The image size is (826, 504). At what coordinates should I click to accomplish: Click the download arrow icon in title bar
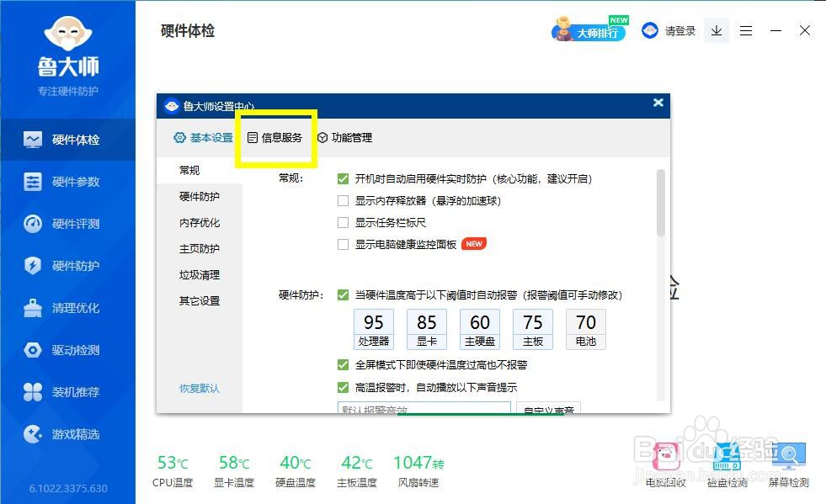717,30
